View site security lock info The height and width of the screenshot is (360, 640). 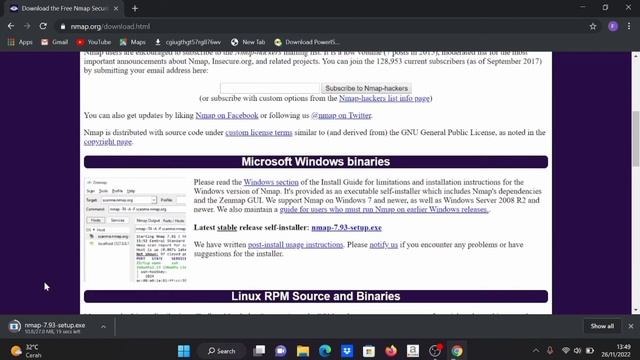click(62, 27)
